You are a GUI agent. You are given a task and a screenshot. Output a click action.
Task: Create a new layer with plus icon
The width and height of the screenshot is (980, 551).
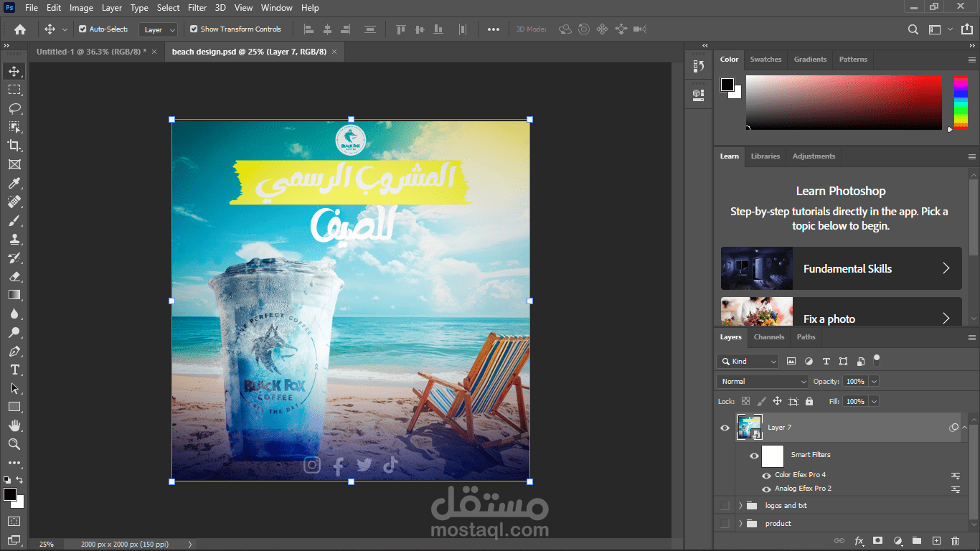tap(936, 540)
